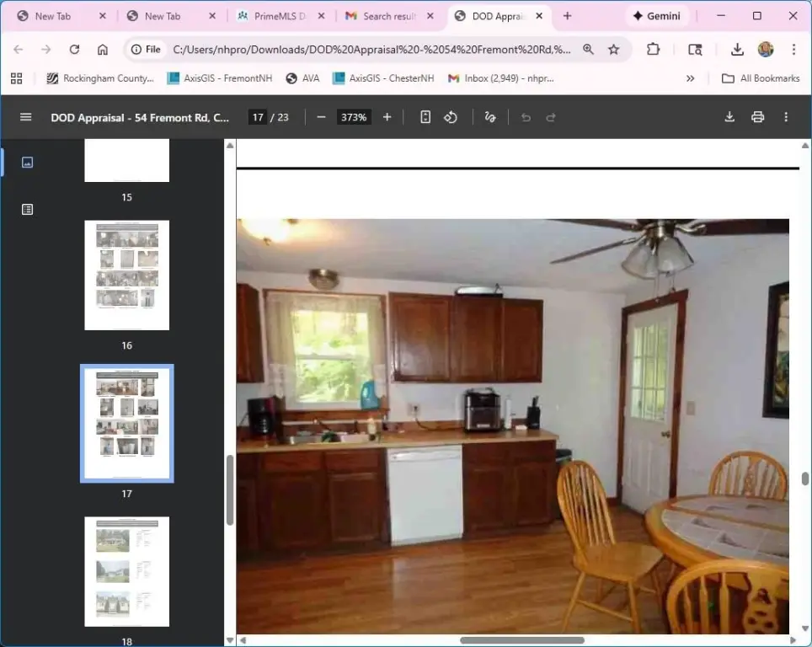The image size is (812, 647).
Task: Show the document outline view
Action: [x=27, y=209]
